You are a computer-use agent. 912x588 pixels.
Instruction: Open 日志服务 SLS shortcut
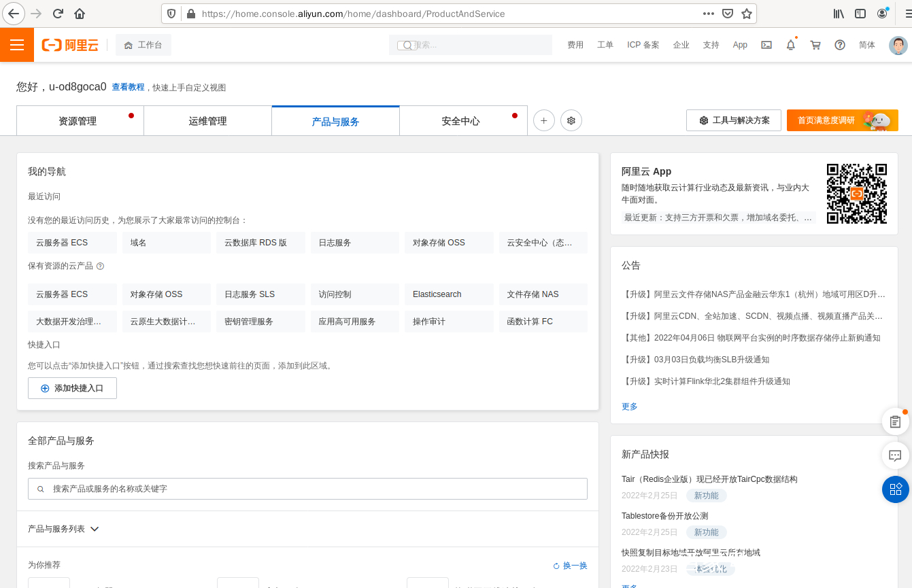(260, 294)
